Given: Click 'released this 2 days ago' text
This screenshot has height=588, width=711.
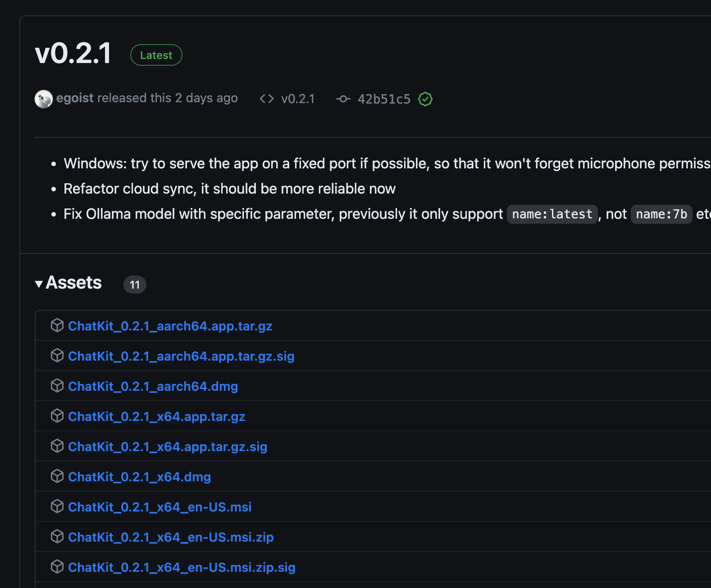Looking at the screenshot, I should [x=167, y=98].
